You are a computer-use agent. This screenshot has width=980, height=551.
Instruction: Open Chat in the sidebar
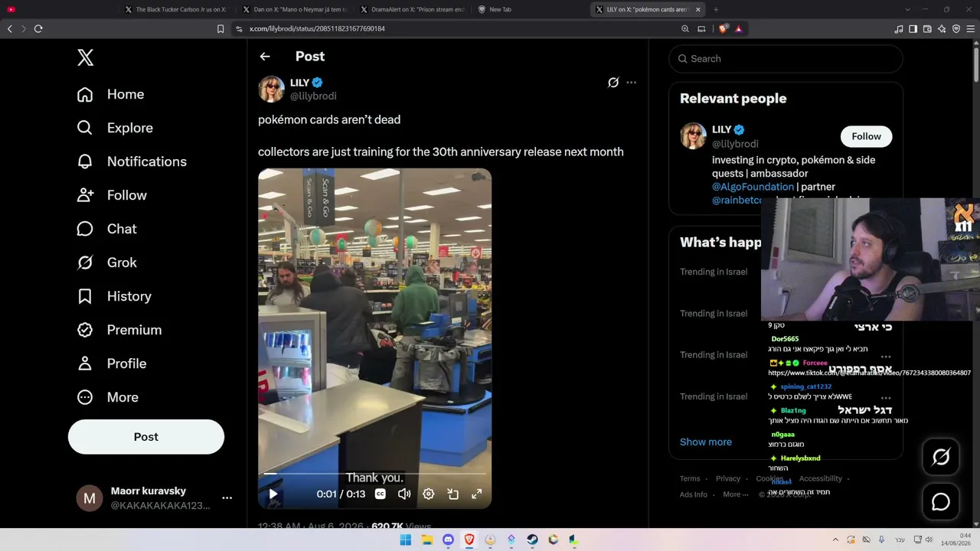click(x=106, y=229)
